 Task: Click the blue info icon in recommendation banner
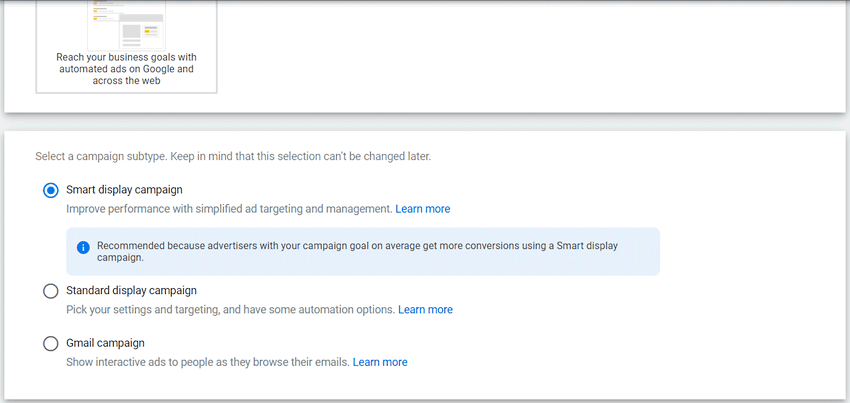click(x=83, y=246)
